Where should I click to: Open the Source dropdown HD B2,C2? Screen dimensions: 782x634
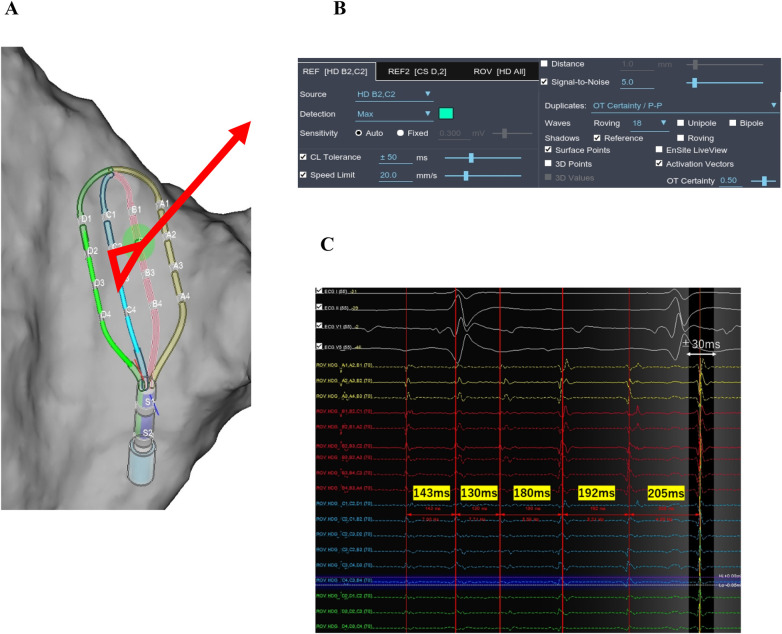[x=394, y=94]
